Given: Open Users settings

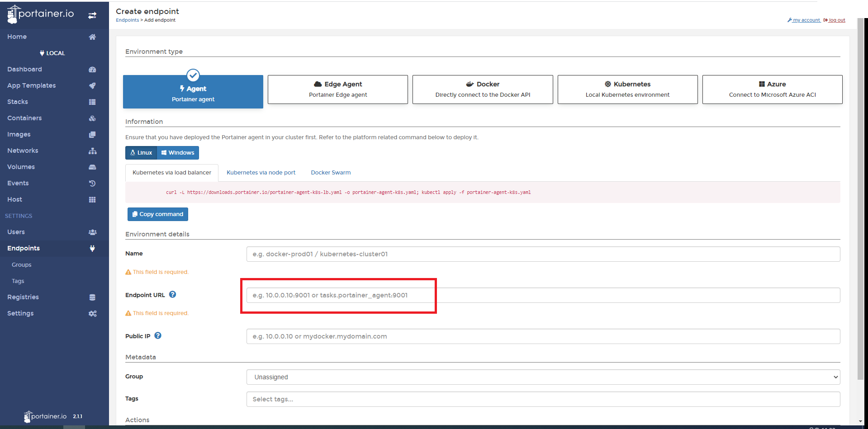Looking at the screenshot, I should point(54,232).
